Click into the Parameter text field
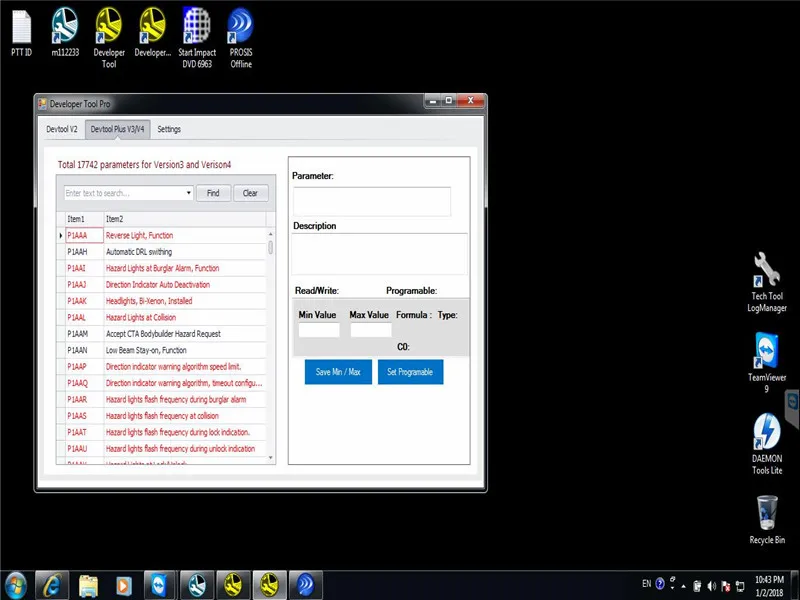This screenshot has height=600, width=800. (x=372, y=202)
